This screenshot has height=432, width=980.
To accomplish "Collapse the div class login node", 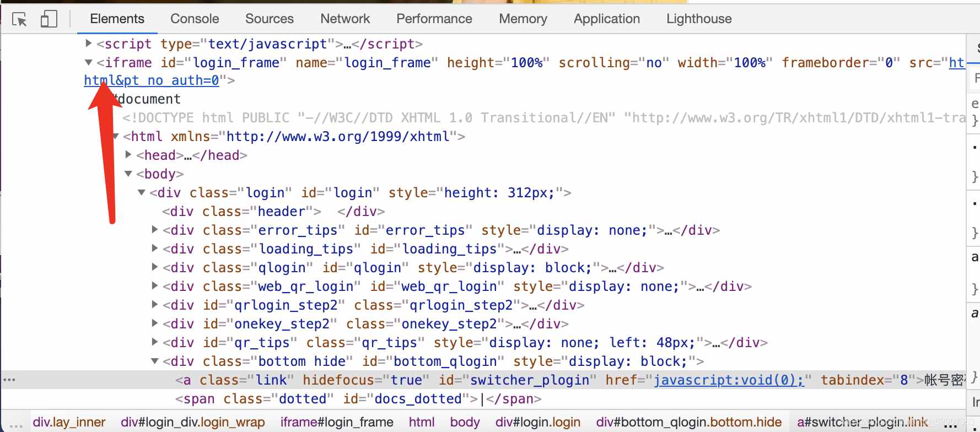I will (142, 192).
